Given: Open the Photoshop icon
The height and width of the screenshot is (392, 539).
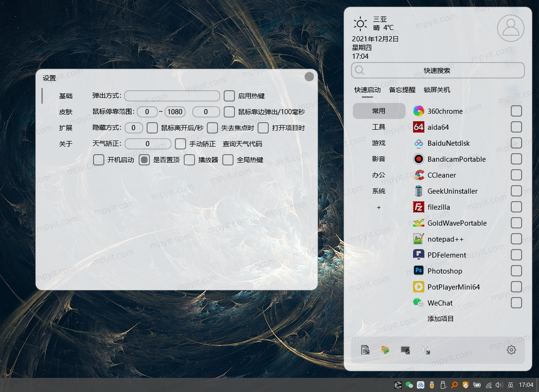Looking at the screenshot, I should tap(418, 271).
